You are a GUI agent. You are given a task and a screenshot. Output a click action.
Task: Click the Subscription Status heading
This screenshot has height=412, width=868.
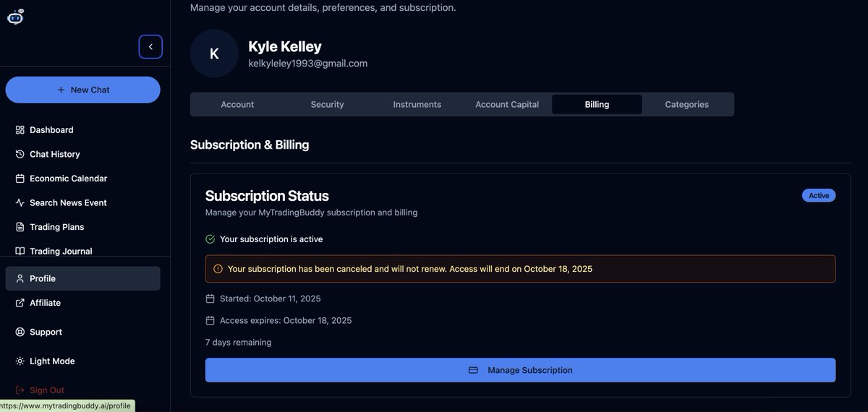pyautogui.click(x=267, y=196)
